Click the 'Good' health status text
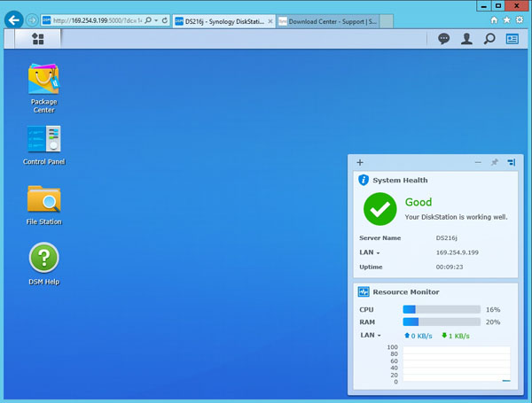This screenshot has height=403, width=532. 419,202
